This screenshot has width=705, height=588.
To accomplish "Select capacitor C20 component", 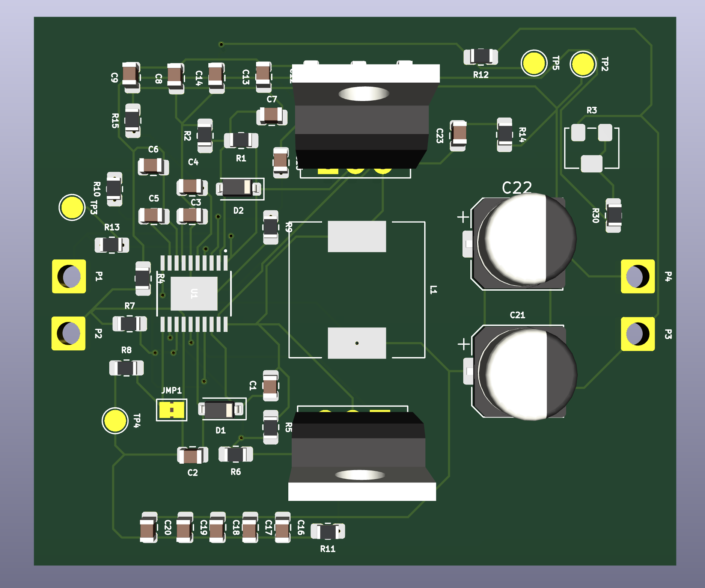I will 149,528.
